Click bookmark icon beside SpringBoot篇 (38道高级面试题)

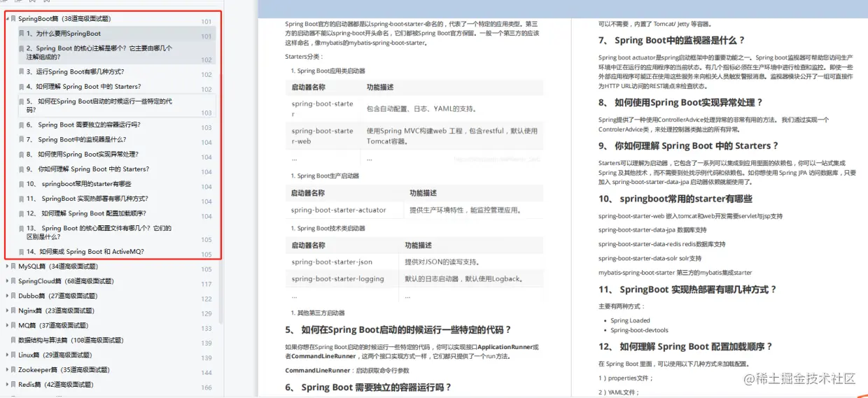[13, 19]
